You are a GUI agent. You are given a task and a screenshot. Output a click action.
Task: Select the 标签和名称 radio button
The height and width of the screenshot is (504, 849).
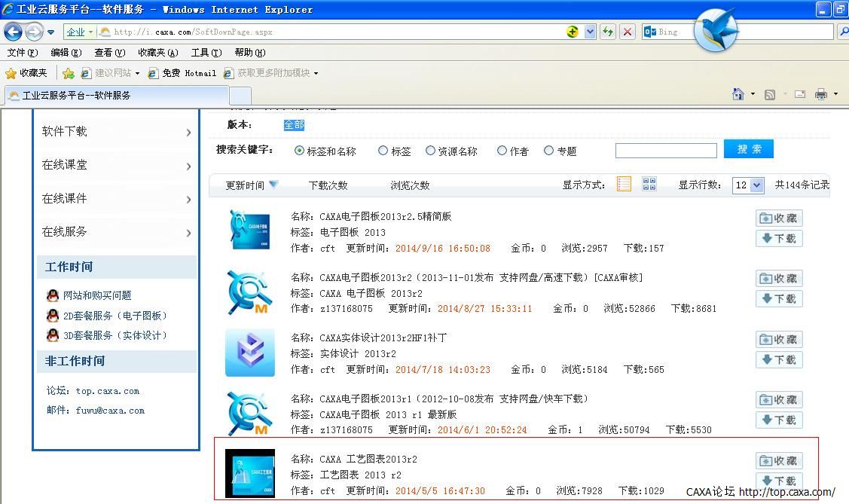point(300,151)
